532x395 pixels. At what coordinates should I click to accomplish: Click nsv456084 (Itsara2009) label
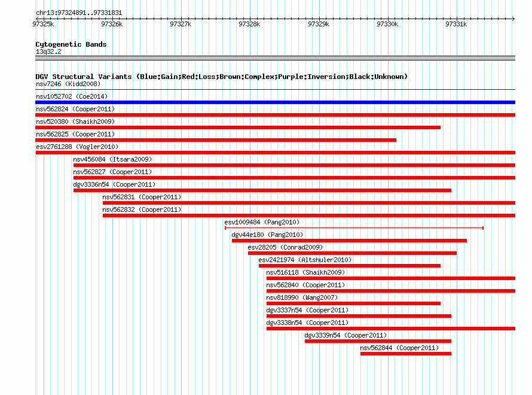pos(112,159)
